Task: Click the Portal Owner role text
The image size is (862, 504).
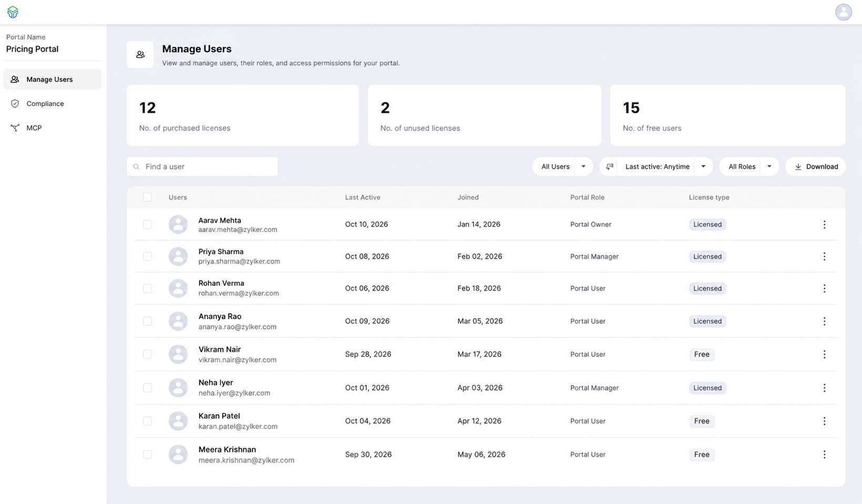Action: 591,224
